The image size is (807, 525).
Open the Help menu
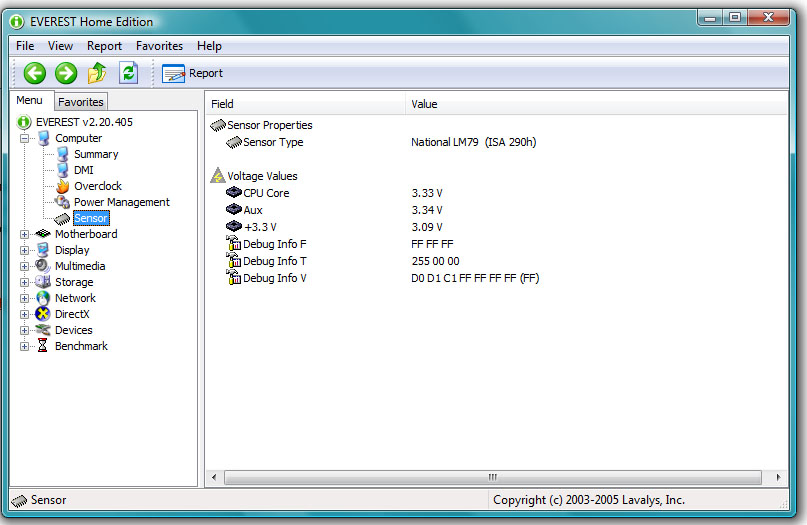pyautogui.click(x=209, y=46)
